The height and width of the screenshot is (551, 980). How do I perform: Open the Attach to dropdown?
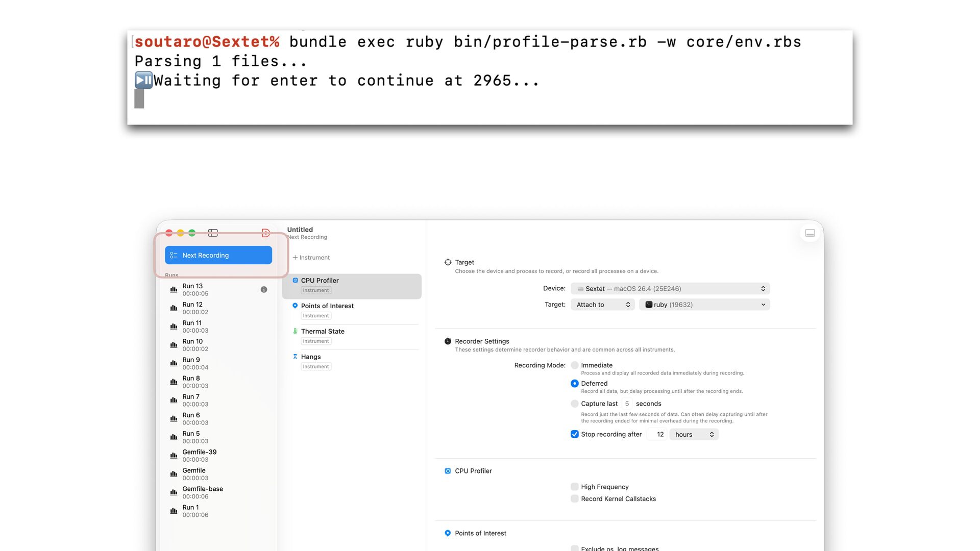point(602,305)
